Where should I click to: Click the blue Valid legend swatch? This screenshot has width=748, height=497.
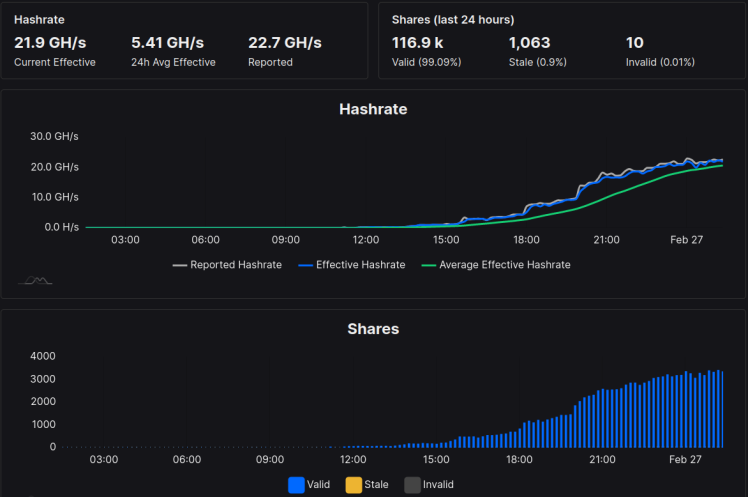tap(296, 485)
